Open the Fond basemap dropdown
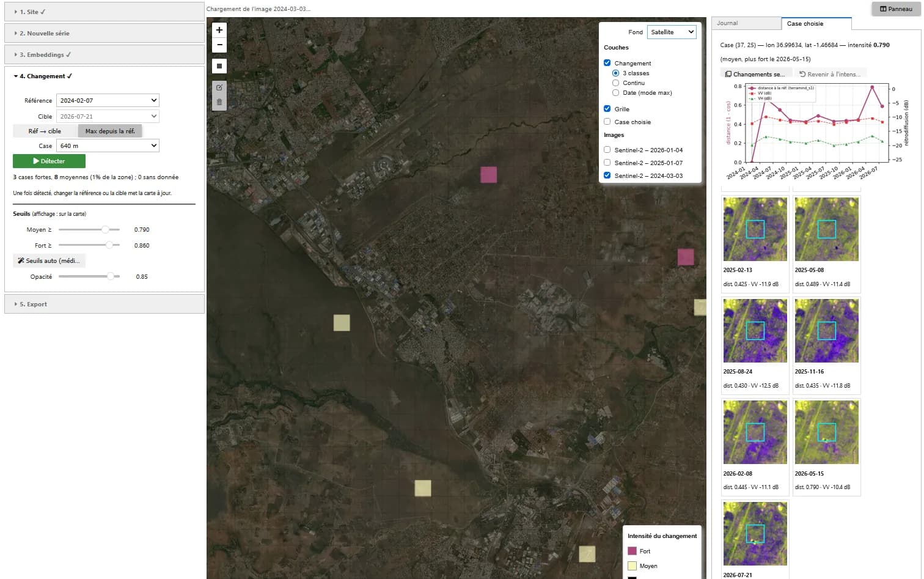 tap(672, 32)
